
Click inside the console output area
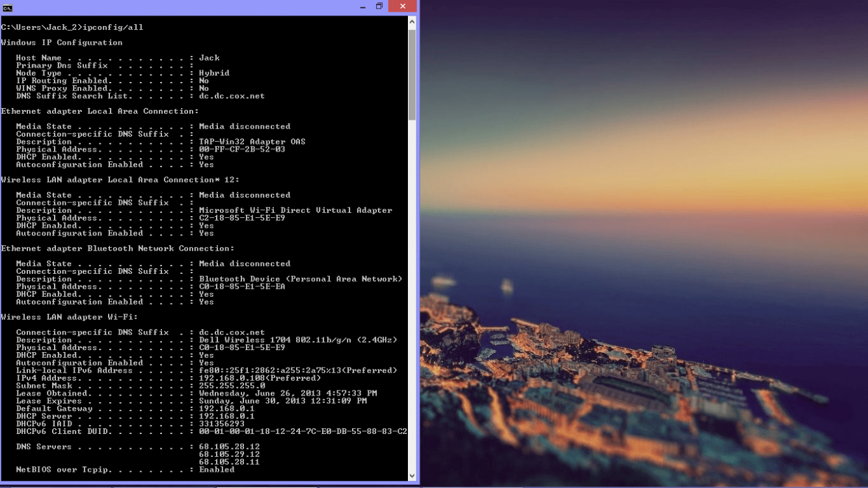click(x=195, y=260)
